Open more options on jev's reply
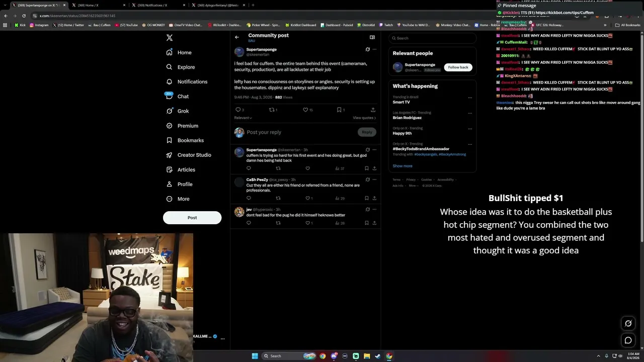Screen dimensions: 644x362 point(374,209)
